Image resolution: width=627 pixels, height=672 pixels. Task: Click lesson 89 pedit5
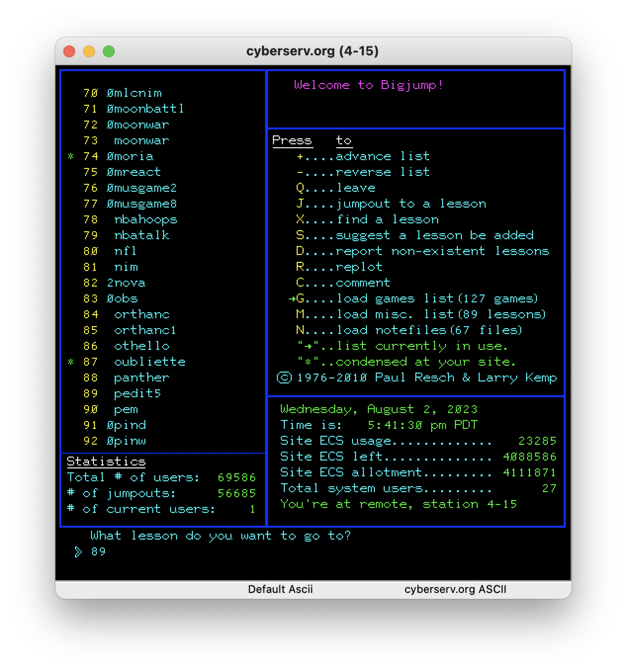(x=123, y=393)
